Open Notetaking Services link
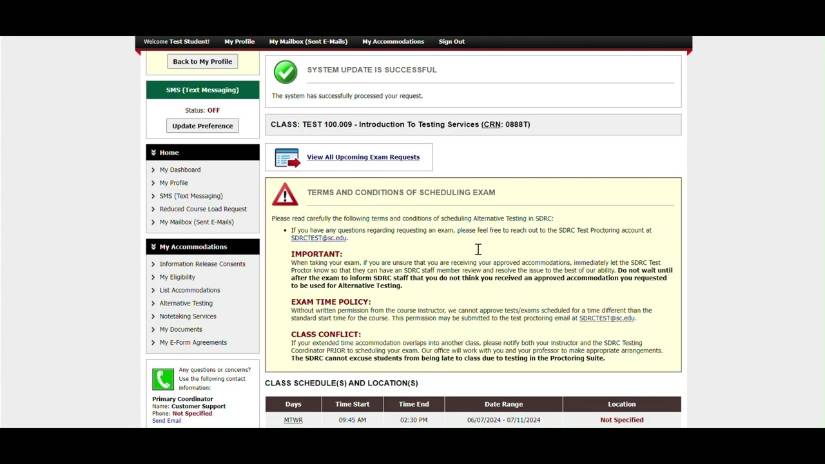The width and height of the screenshot is (825, 464). click(188, 317)
